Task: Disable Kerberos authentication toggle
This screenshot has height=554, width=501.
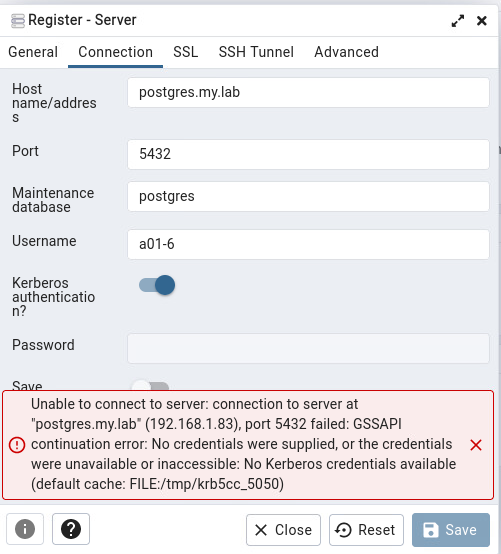Action: pyautogui.click(x=157, y=285)
